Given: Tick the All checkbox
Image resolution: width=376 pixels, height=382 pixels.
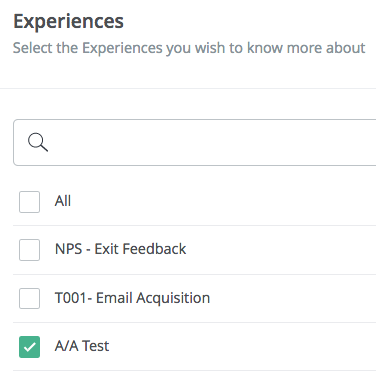Looking at the screenshot, I should tap(29, 202).
